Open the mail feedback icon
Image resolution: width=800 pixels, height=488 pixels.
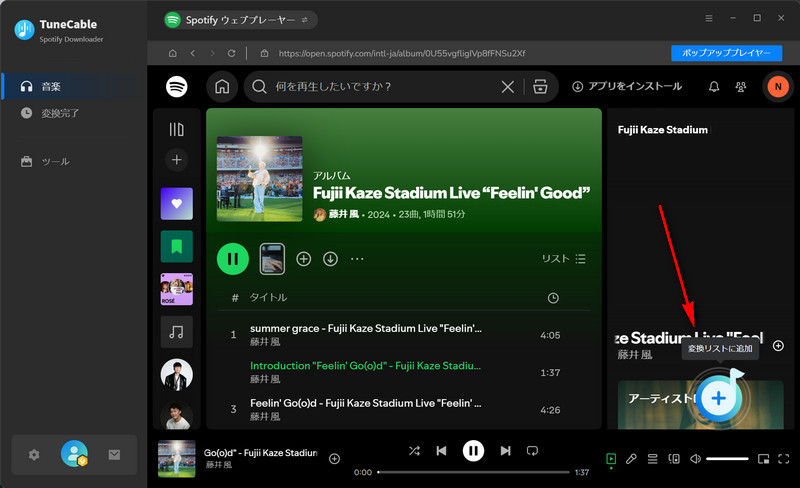pyautogui.click(x=114, y=454)
